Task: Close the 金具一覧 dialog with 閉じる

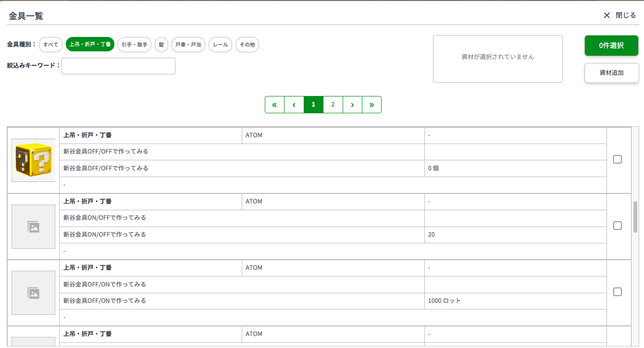Action: coord(619,15)
